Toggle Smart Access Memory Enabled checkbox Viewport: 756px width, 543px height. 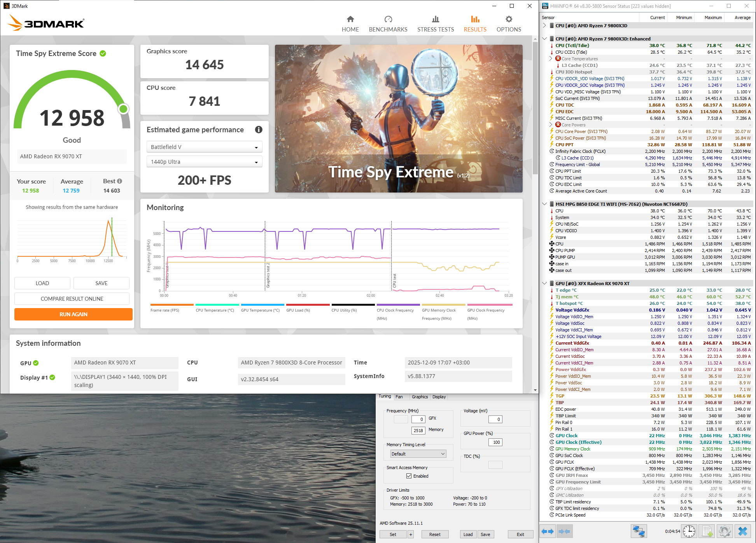pos(409,476)
